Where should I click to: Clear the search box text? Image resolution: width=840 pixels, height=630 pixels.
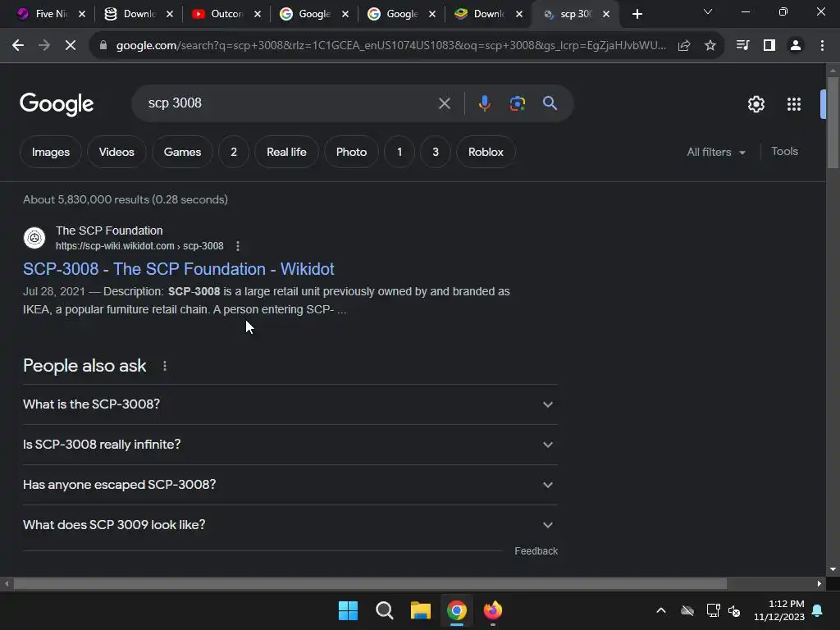[445, 103]
